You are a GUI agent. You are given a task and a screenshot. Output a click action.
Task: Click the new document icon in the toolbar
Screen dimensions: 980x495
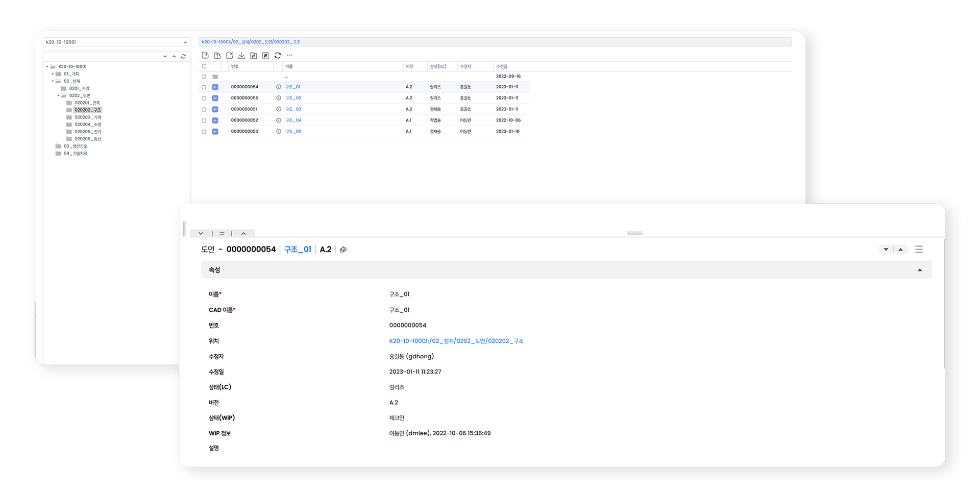coord(205,55)
